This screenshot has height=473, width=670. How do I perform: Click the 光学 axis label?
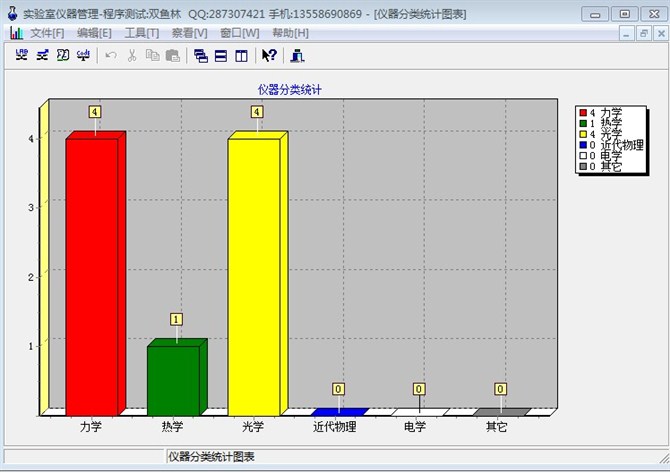[x=253, y=426]
